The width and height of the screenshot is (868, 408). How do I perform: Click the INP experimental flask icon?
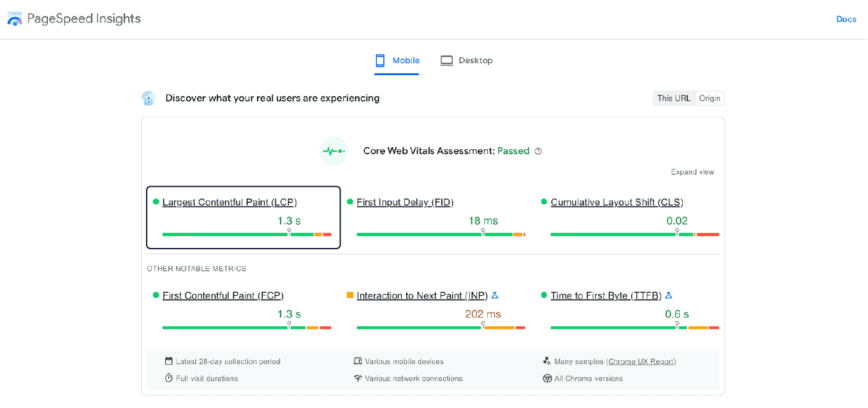[x=494, y=296]
